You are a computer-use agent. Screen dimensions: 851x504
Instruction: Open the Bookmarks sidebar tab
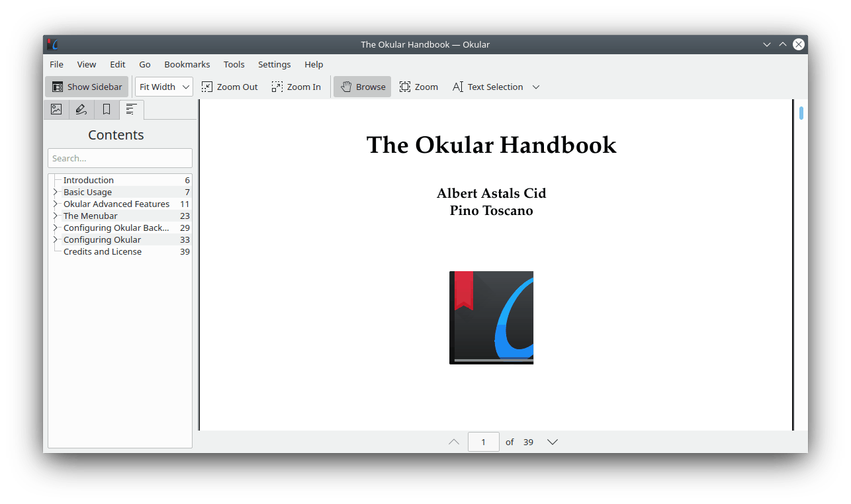click(107, 110)
